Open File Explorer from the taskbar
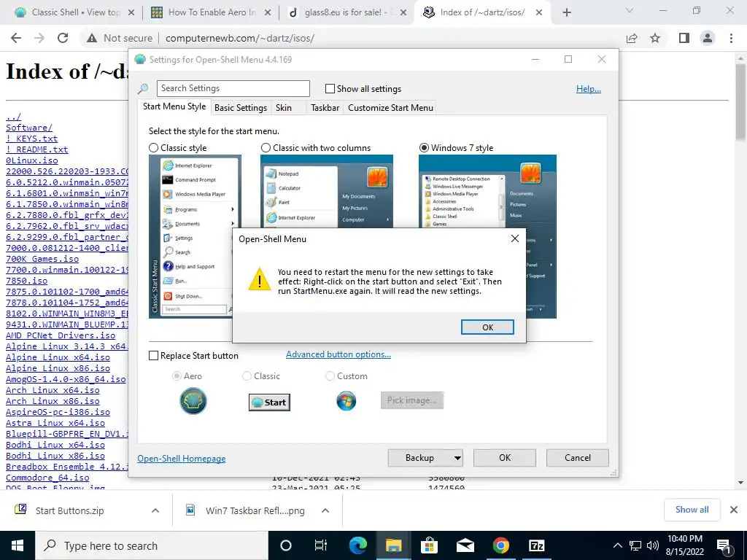The height and width of the screenshot is (560, 747). coord(394,545)
